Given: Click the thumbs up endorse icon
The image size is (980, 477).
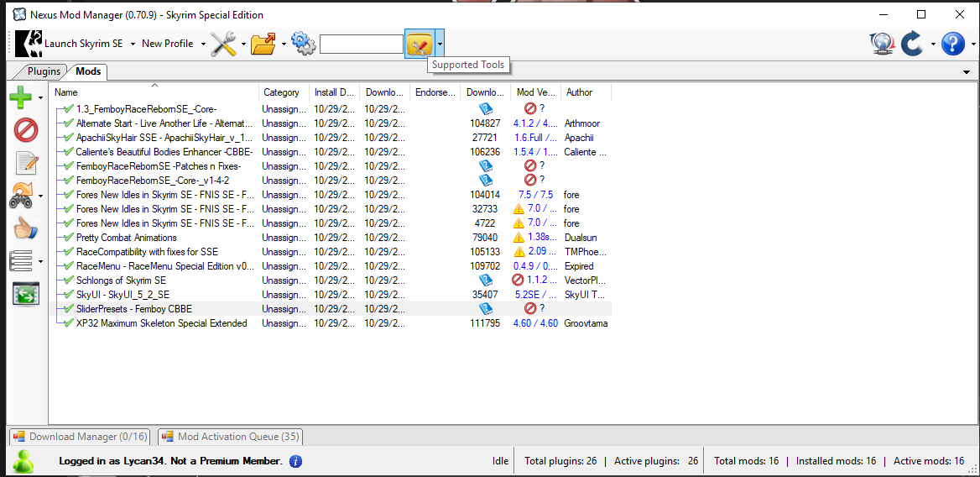Looking at the screenshot, I should click(26, 228).
